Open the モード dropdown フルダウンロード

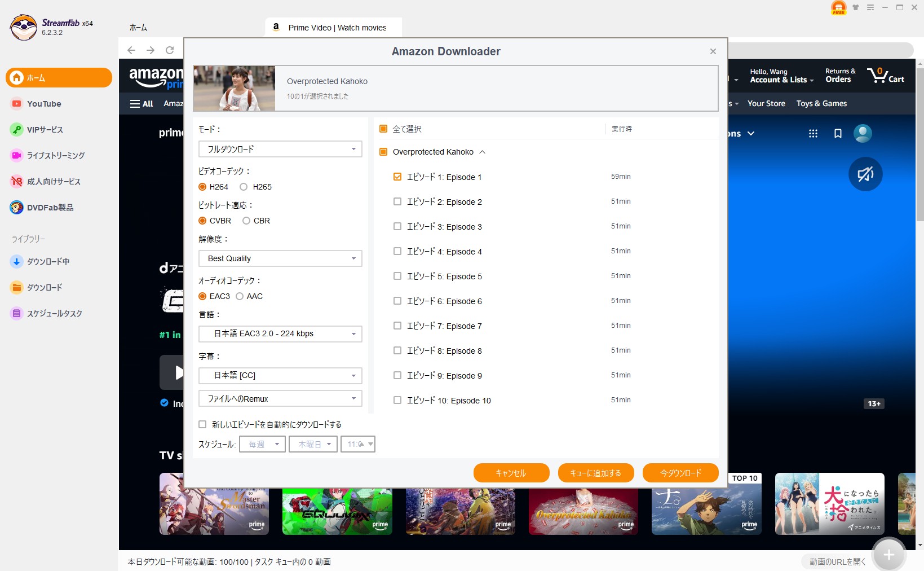pyautogui.click(x=280, y=149)
